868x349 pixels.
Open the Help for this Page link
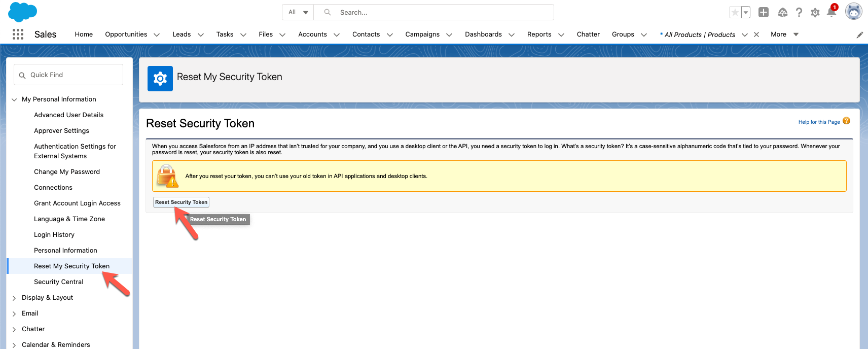pos(819,122)
